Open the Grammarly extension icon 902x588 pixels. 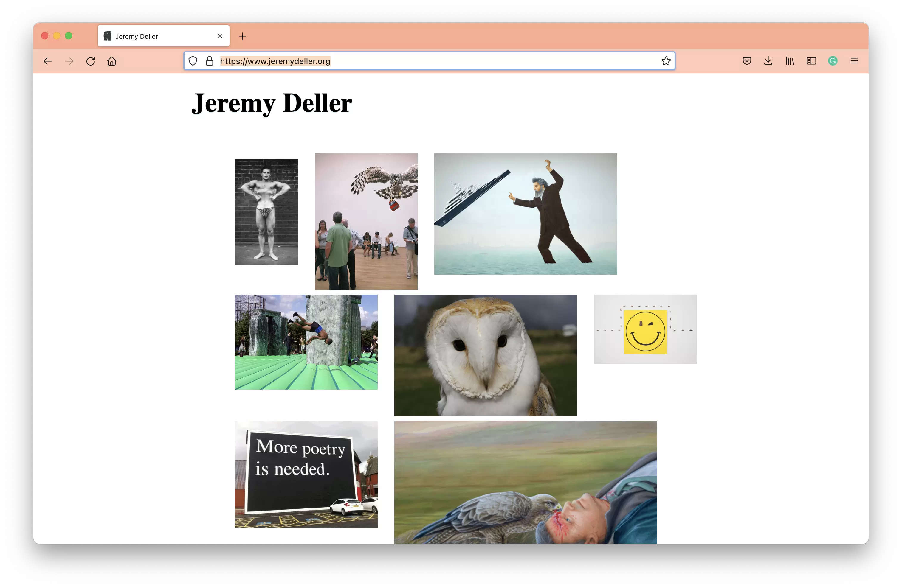[x=833, y=61]
